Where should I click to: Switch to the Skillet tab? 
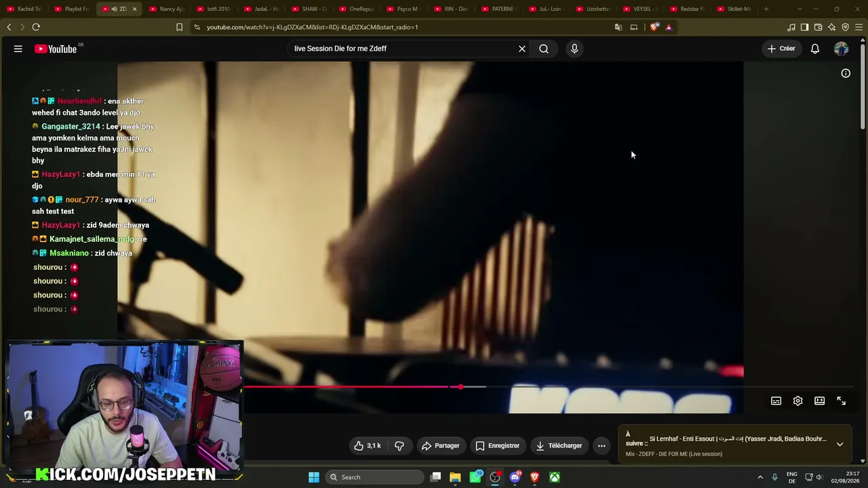(734, 9)
